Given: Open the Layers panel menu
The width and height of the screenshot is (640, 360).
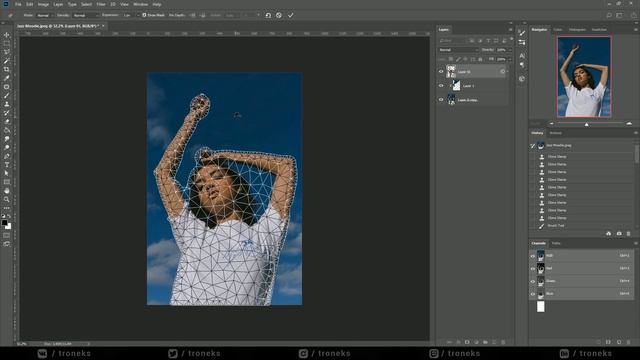Looking at the screenshot, I should pyautogui.click(x=510, y=29).
